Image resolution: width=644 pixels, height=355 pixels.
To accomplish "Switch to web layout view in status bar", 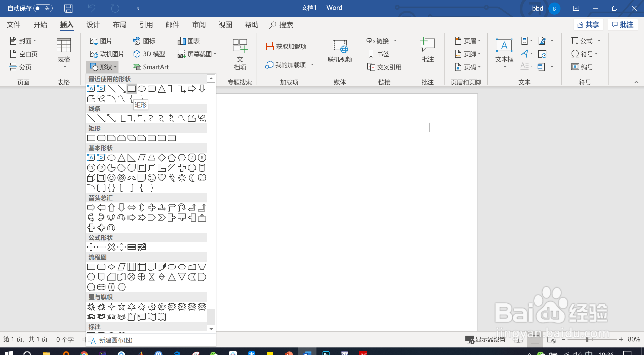I will [x=552, y=340].
